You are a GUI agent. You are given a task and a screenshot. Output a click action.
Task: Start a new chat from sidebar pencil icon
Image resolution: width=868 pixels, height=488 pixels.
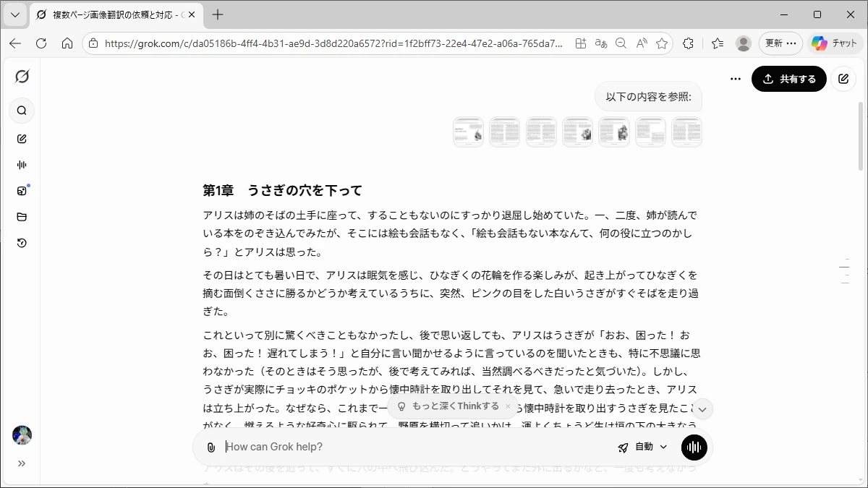(22, 139)
